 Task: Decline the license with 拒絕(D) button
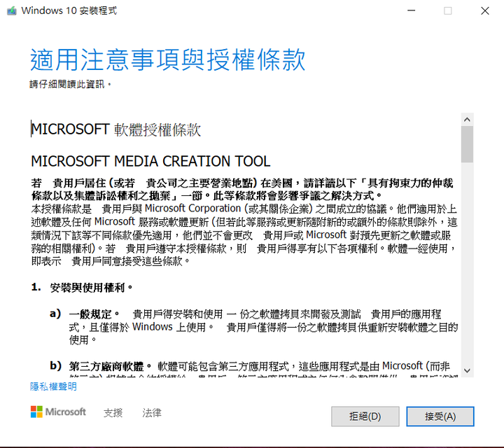coord(365,416)
